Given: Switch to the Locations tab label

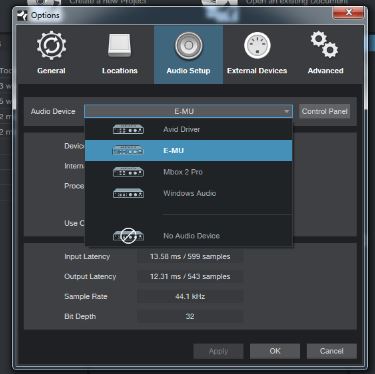Looking at the screenshot, I should 120,71.
